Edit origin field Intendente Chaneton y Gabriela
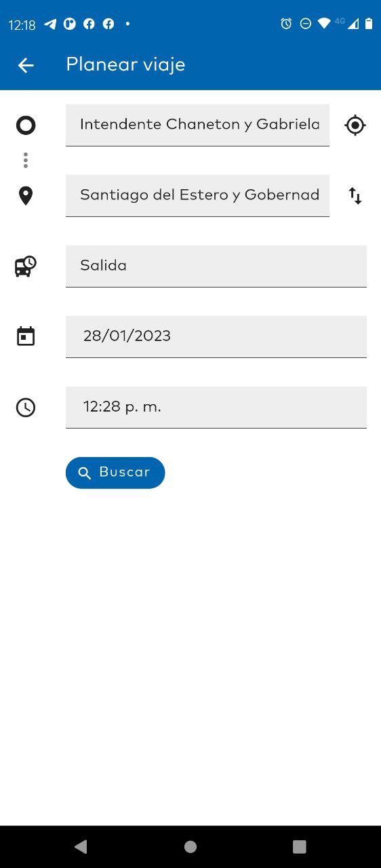 pyautogui.click(x=197, y=125)
